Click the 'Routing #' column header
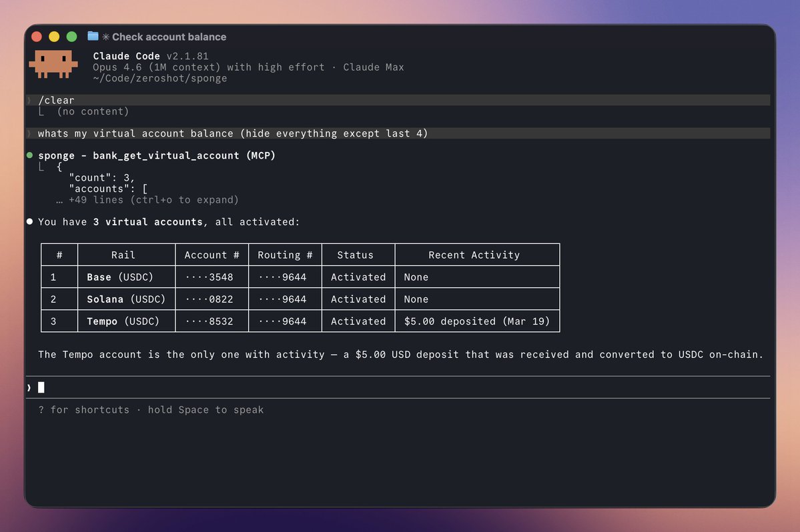The height and width of the screenshot is (532, 800). coord(285,255)
